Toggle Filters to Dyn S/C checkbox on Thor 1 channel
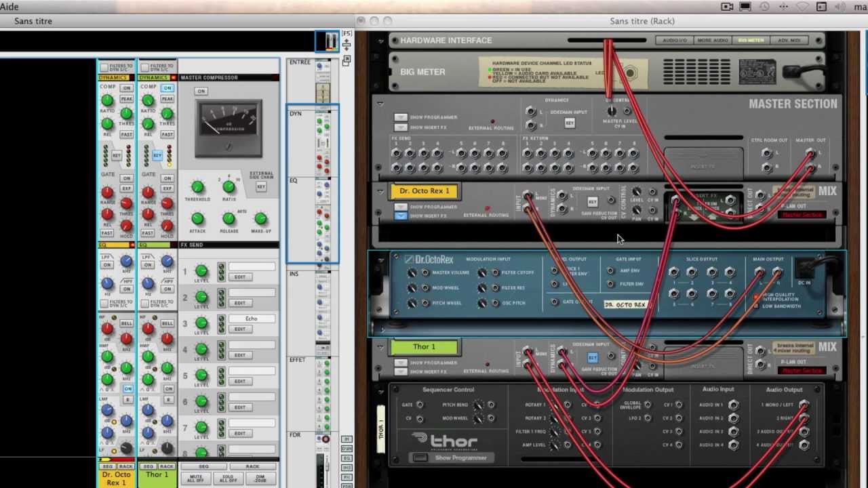The image size is (868, 488). 144,68
